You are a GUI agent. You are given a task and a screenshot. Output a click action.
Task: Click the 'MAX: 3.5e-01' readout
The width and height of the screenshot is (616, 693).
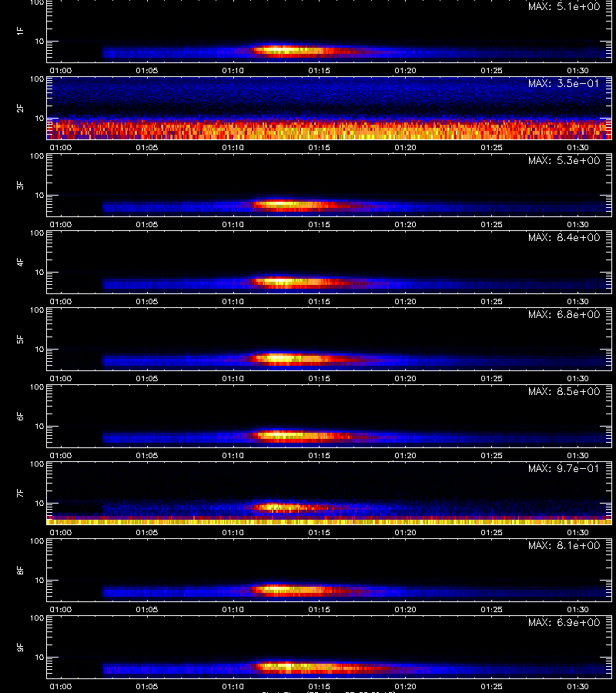[564, 83]
